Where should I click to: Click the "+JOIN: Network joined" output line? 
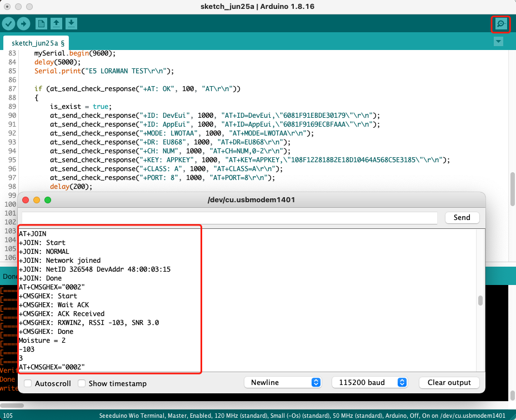click(60, 261)
